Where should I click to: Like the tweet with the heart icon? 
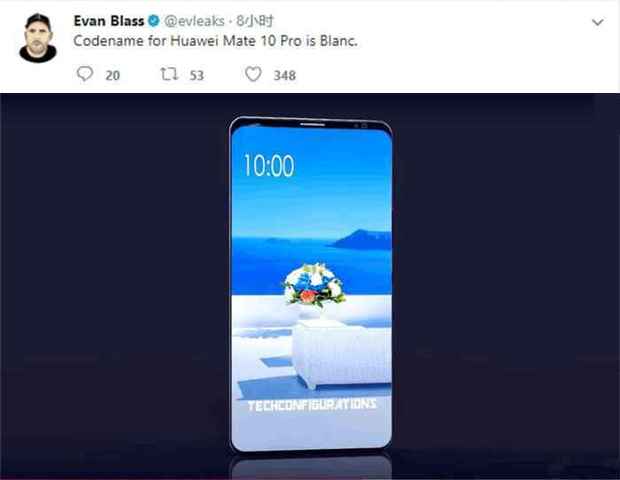click(x=253, y=74)
